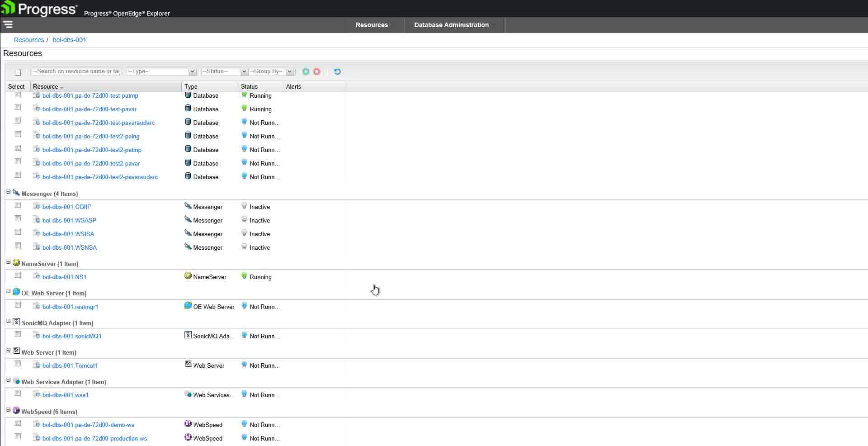Check the box for test-pavar database
This screenshot has height=446, width=868.
18,107
